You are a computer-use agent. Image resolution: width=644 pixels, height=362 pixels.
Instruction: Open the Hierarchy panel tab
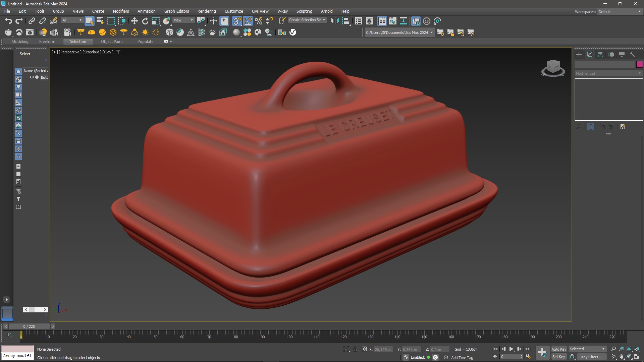[600, 55]
